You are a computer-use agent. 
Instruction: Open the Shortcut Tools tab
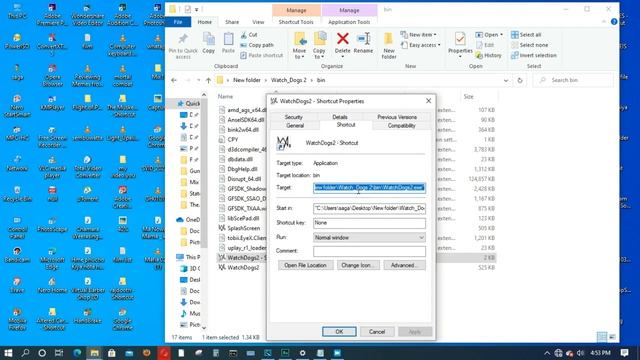point(296,22)
